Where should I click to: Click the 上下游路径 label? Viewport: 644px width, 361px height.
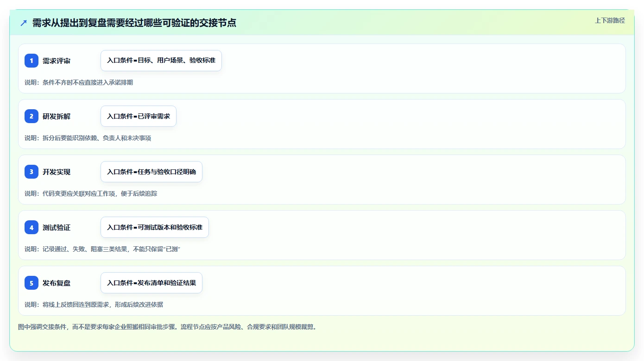pos(610,20)
